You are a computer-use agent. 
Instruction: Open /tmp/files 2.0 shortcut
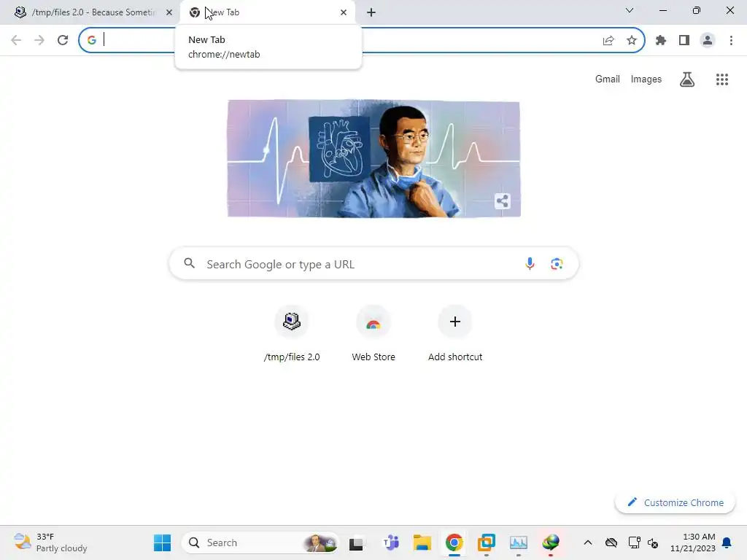pos(292,334)
